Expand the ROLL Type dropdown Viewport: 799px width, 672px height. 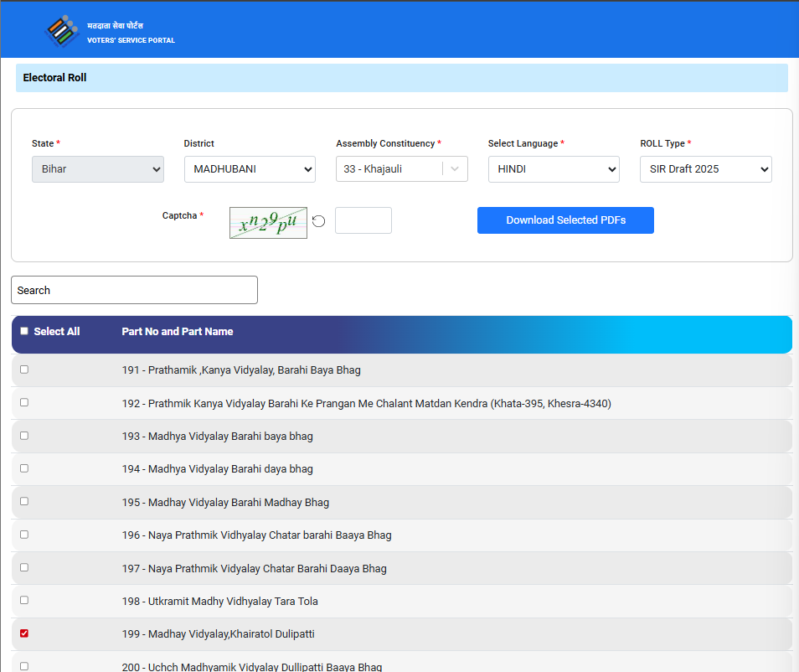[x=705, y=169]
